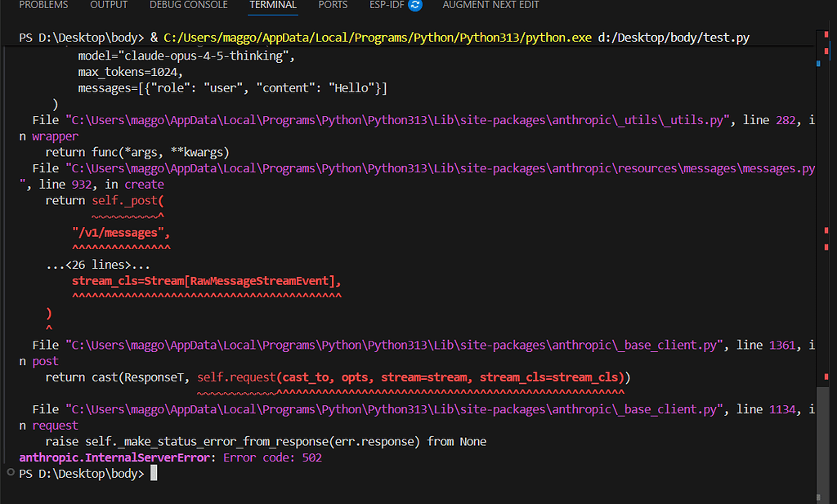Show the DEBUG CONSOLE tab
The image size is (837, 504).
click(x=189, y=6)
